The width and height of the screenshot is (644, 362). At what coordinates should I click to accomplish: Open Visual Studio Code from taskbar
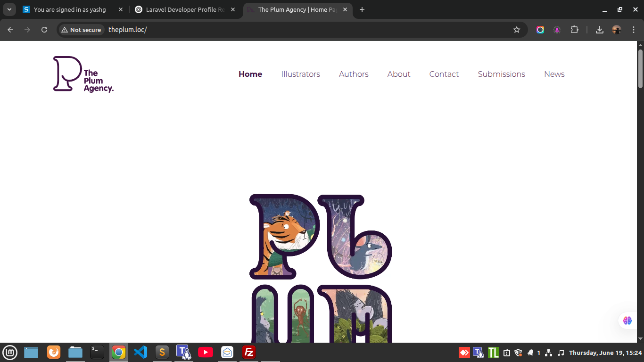click(140, 352)
